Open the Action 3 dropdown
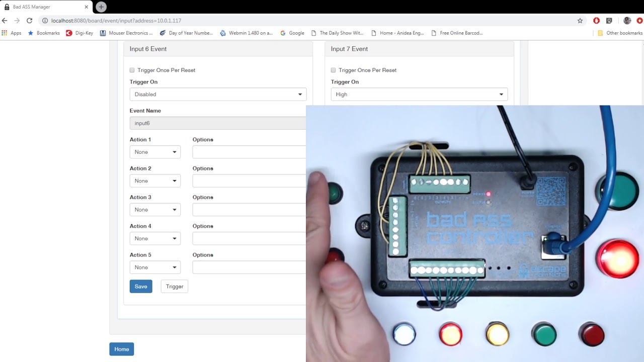Image resolution: width=644 pixels, height=362 pixels. pyautogui.click(x=155, y=210)
